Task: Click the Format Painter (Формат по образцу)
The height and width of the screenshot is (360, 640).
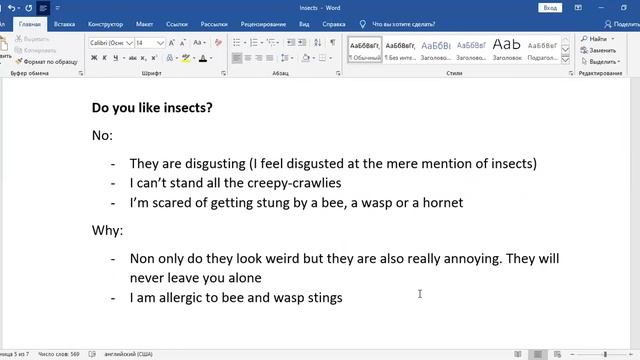Action: [47, 62]
